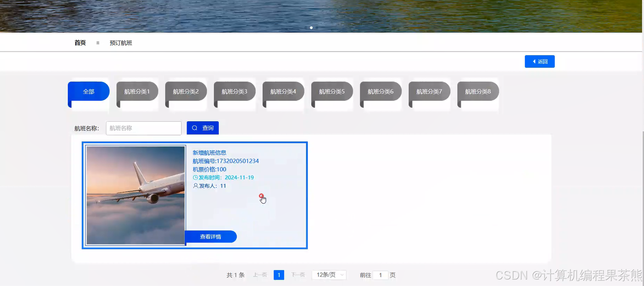Screen dimensions: 644x286
Task: Select the 航班分类4 tab
Action: click(x=283, y=92)
